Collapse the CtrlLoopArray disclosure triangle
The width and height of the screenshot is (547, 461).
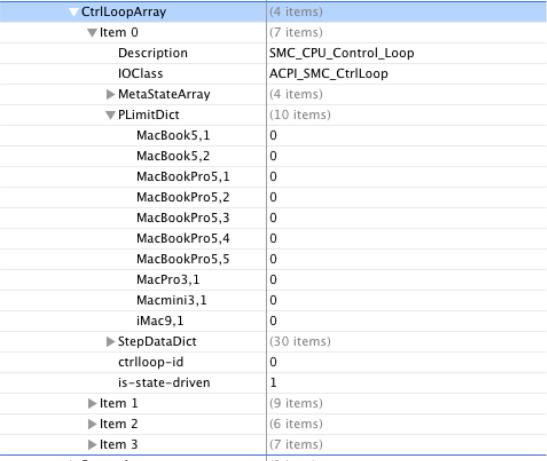(x=73, y=12)
